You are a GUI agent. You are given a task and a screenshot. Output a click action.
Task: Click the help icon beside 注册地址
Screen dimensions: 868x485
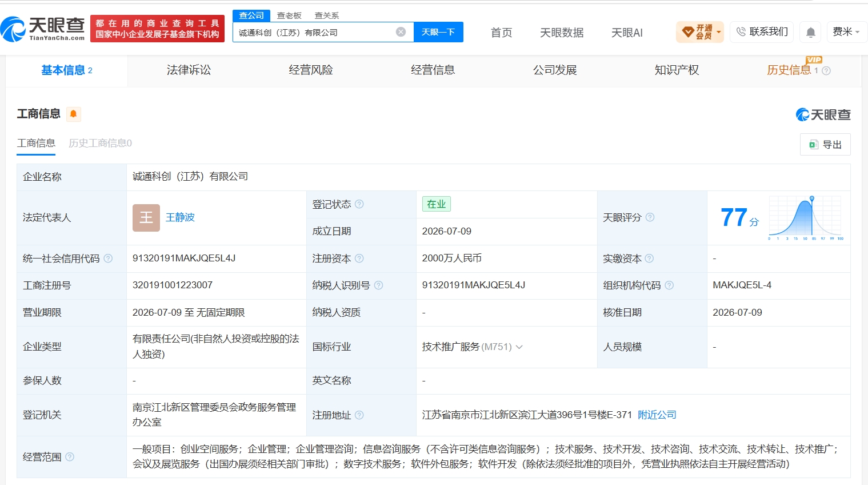coord(359,415)
